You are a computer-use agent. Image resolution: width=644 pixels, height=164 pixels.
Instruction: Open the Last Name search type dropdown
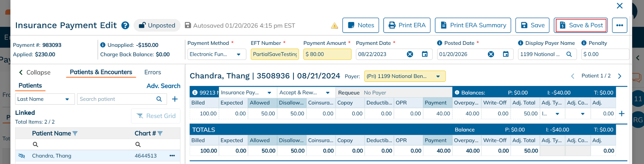pos(67,99)
